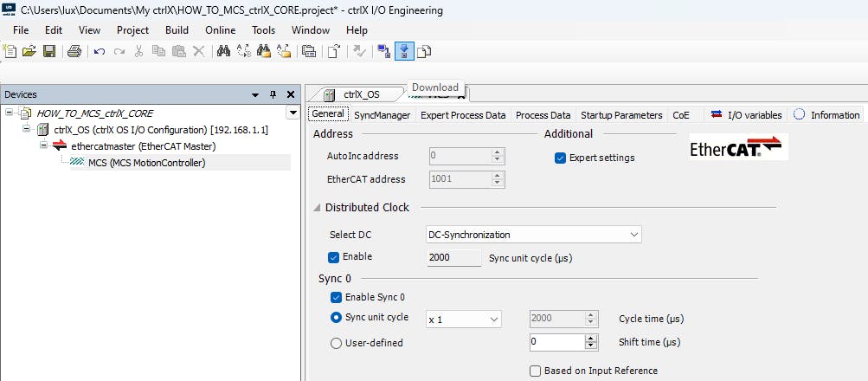Switch to the SyncManager tab
This screenshot has height=381, width=868.
382,115
